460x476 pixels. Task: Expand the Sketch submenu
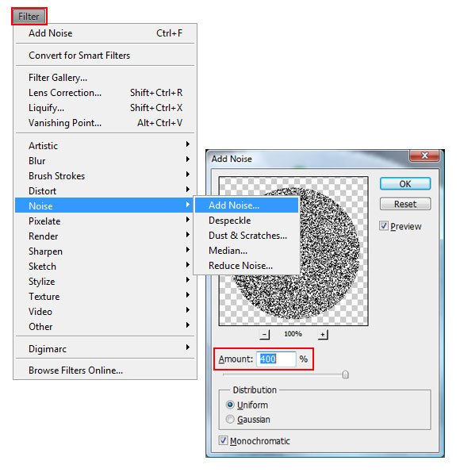click(105, 267)
